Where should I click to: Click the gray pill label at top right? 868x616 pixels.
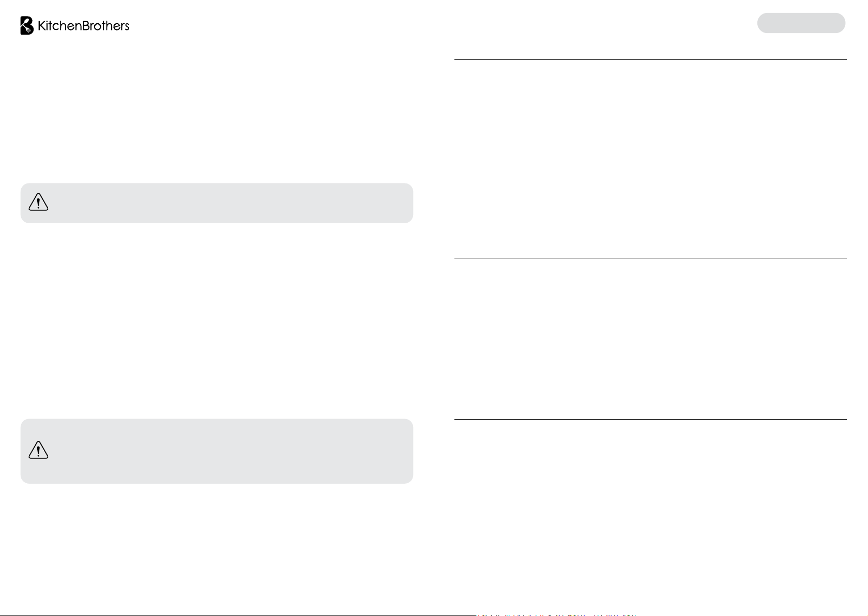tap(801, 23)
